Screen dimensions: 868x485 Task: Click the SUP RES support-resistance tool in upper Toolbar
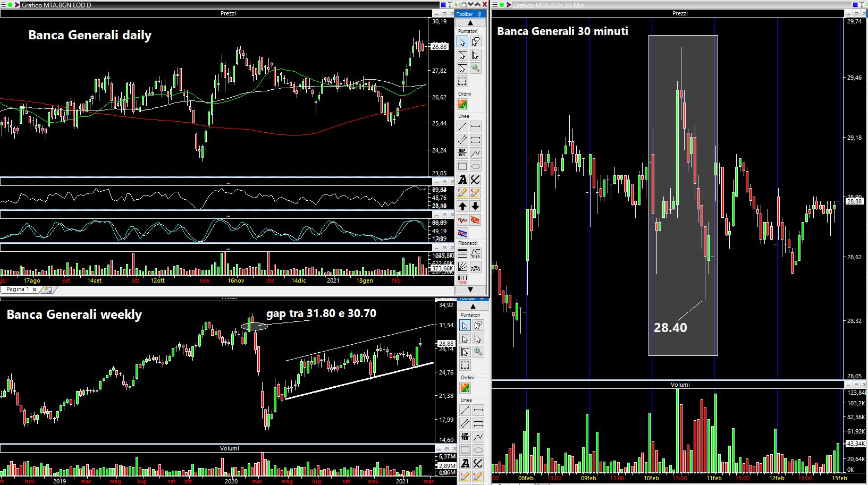(462, 153)
